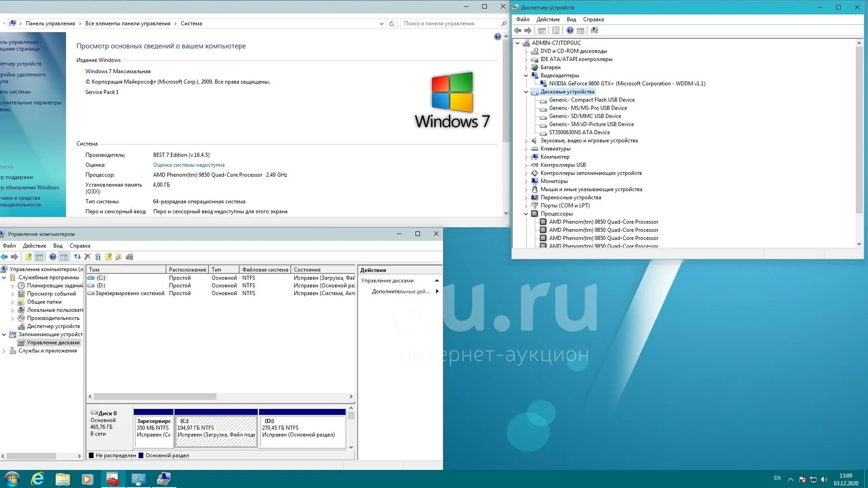Screen dimensions: 868x488
Task: Click Forward arrow in Device Manager toolbar
Action: click(x=528, y=30)
